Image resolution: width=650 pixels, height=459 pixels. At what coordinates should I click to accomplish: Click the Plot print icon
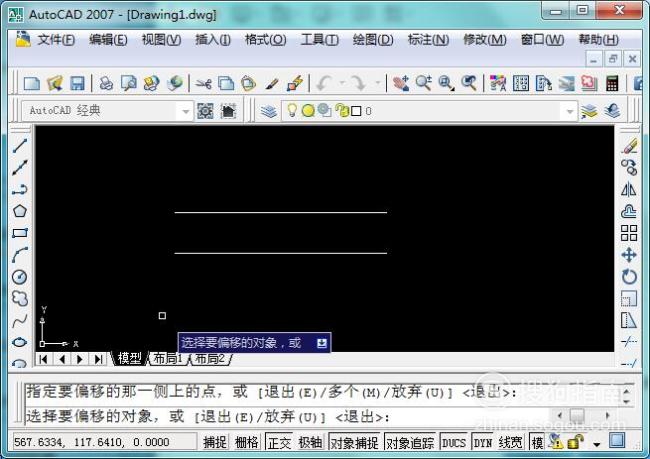click(x=107, y=83)
